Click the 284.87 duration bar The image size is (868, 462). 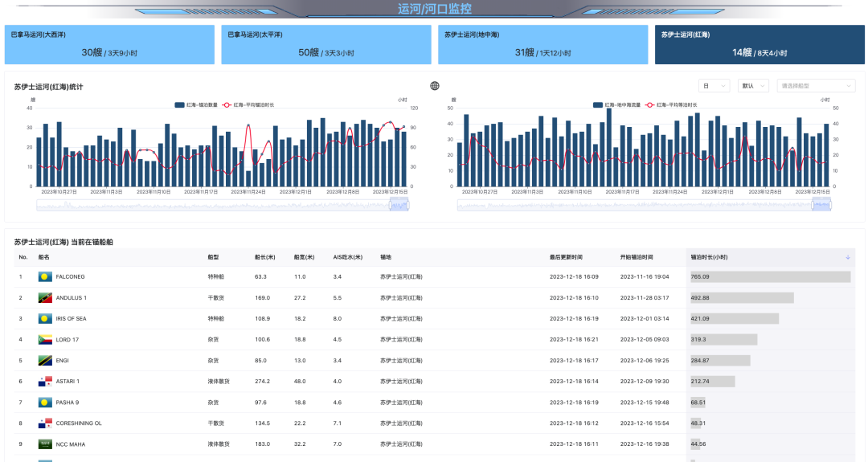coord(720,361)
